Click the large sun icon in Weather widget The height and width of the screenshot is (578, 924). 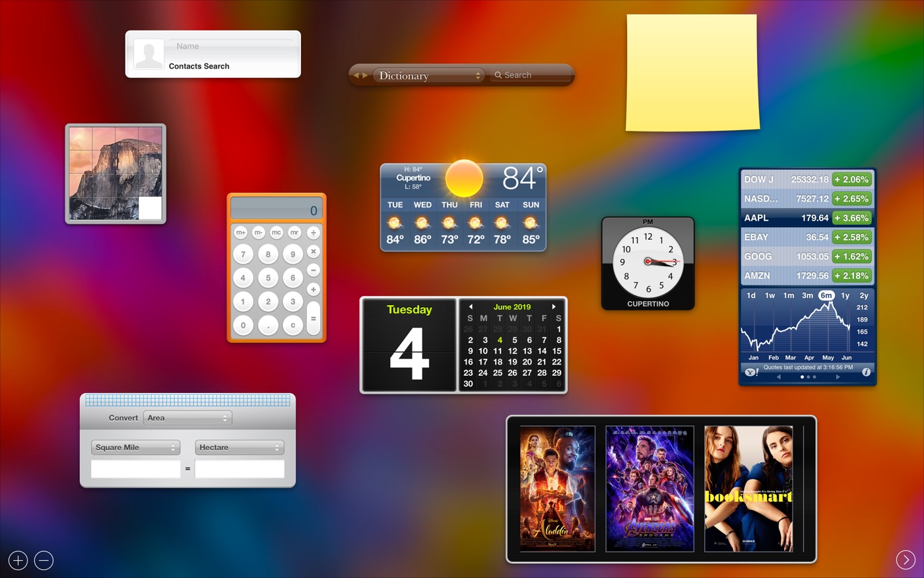464,178
